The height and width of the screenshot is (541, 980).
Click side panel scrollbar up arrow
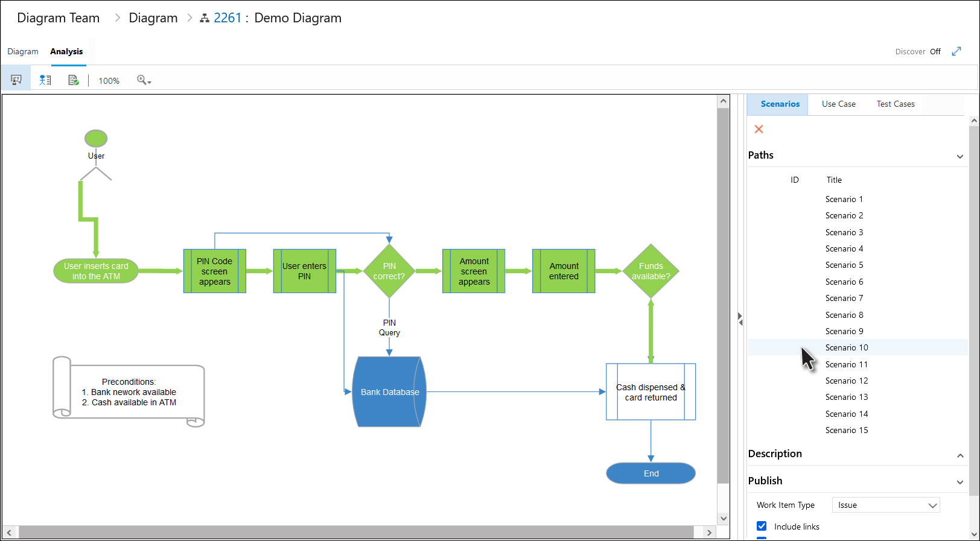(x=974, y=121)
